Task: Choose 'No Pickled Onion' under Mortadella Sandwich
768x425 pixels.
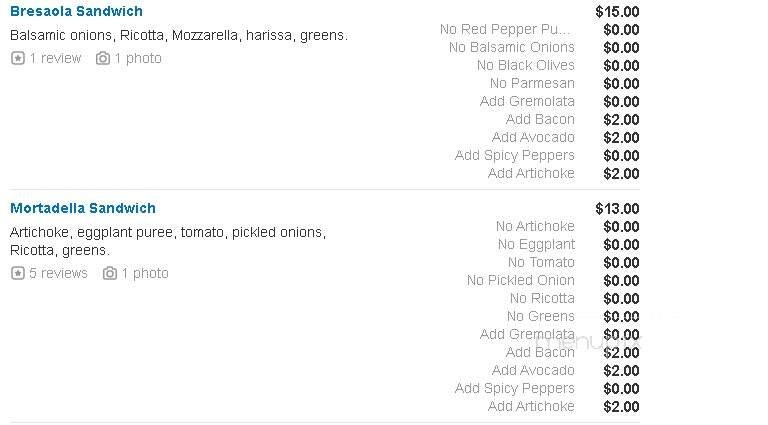Action: click(x=520, y=280)
